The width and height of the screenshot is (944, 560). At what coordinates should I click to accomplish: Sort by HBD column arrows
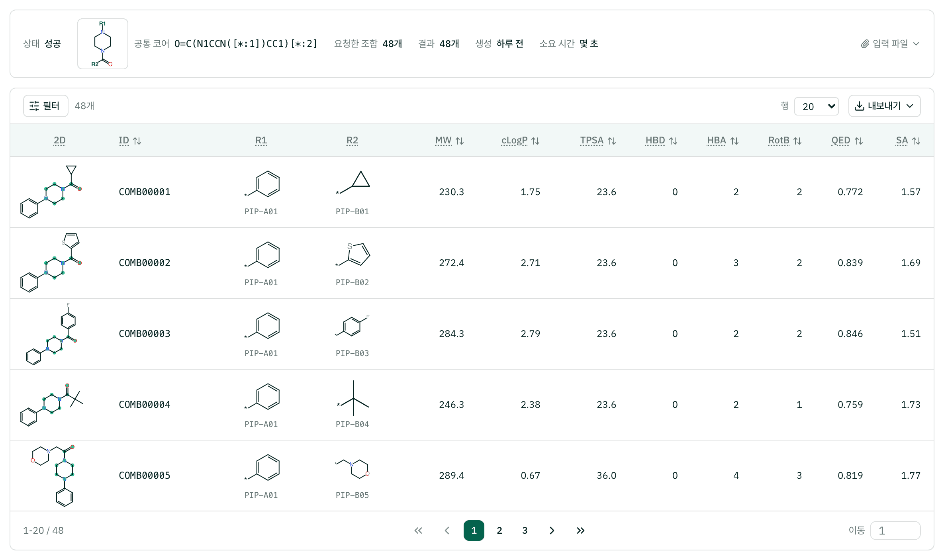coord(673,141)
